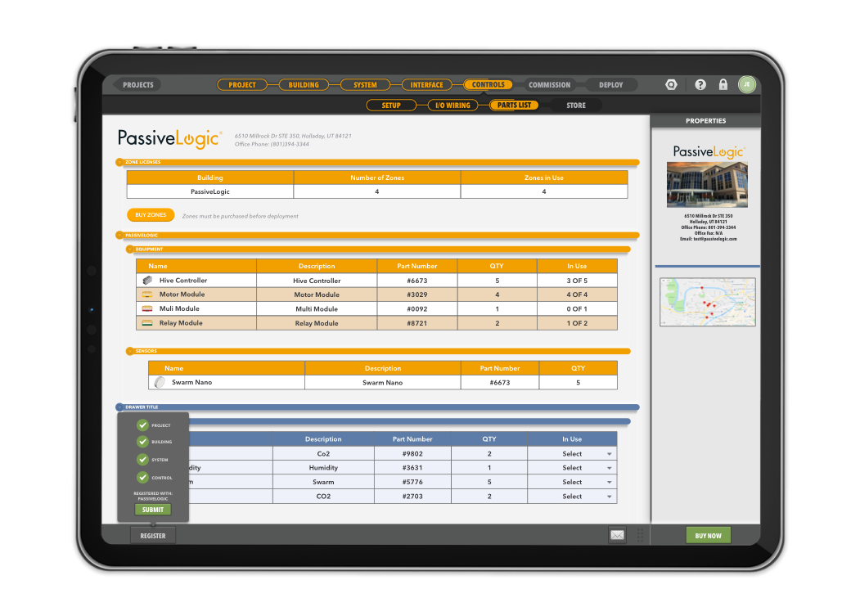Open the I/O Wiring sub-tab

453,106
